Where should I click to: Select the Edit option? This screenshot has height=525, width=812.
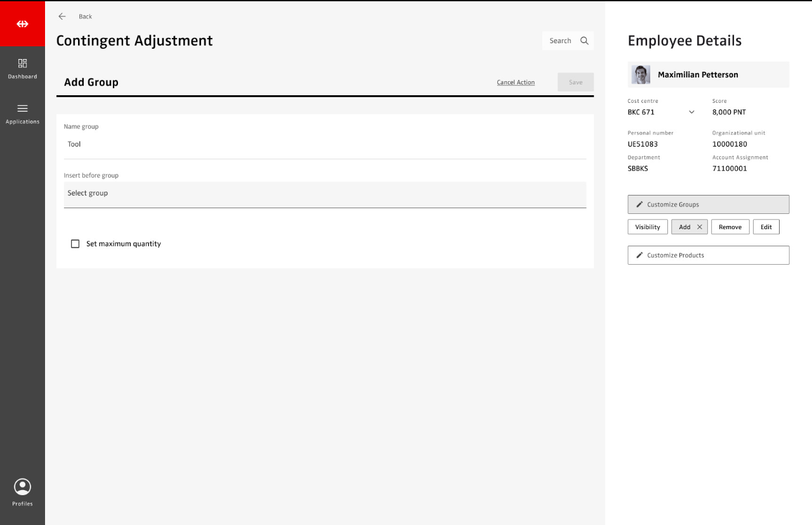coord(766,227)
